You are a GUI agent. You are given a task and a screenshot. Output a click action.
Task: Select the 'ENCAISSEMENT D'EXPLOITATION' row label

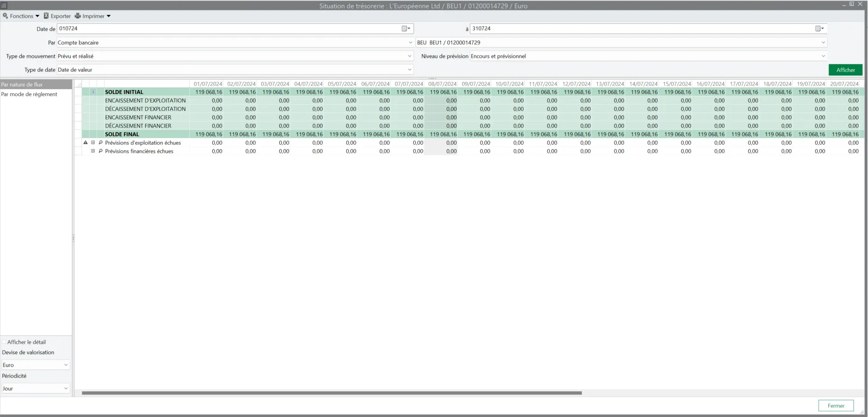(x=145, y=100)
